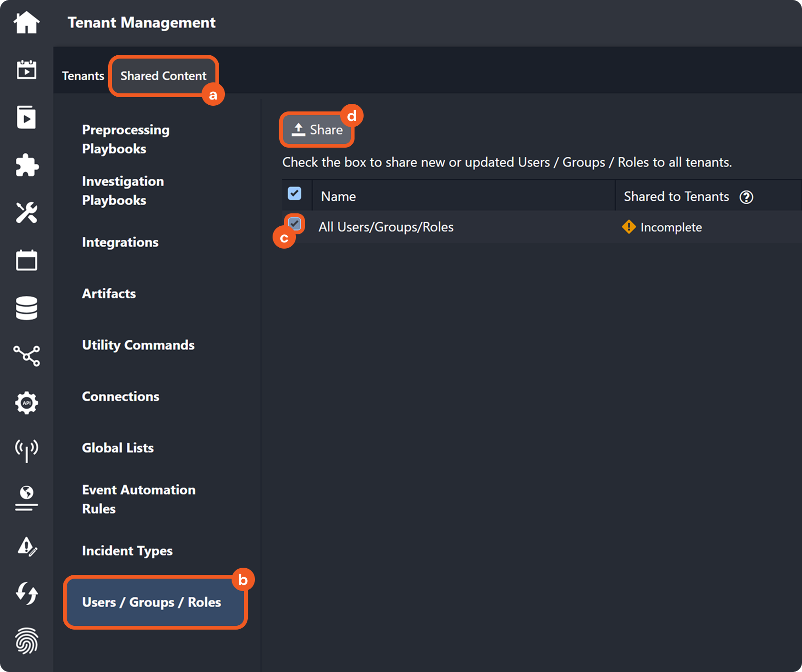The image size is (802, 672).
Task: Click the Incomplete status indicator
Action: [662, 227]
